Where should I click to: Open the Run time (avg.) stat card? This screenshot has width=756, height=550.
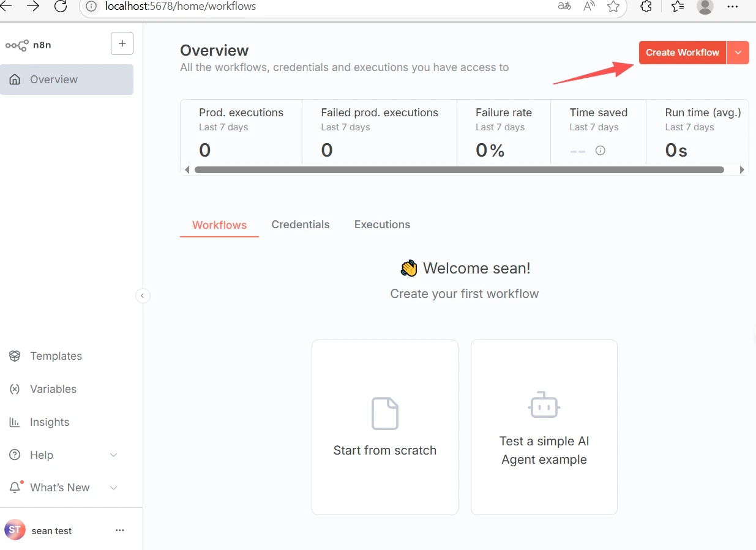click(697, 132)
